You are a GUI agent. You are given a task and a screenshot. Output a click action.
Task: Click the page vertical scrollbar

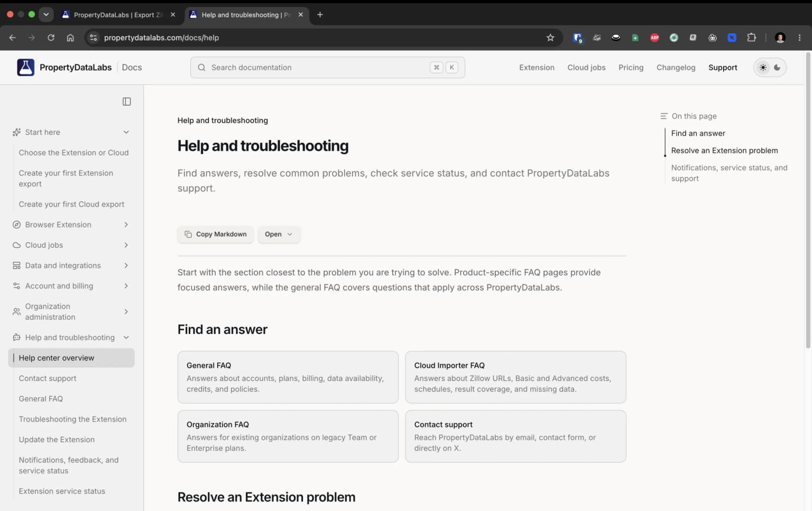[808, 201]
